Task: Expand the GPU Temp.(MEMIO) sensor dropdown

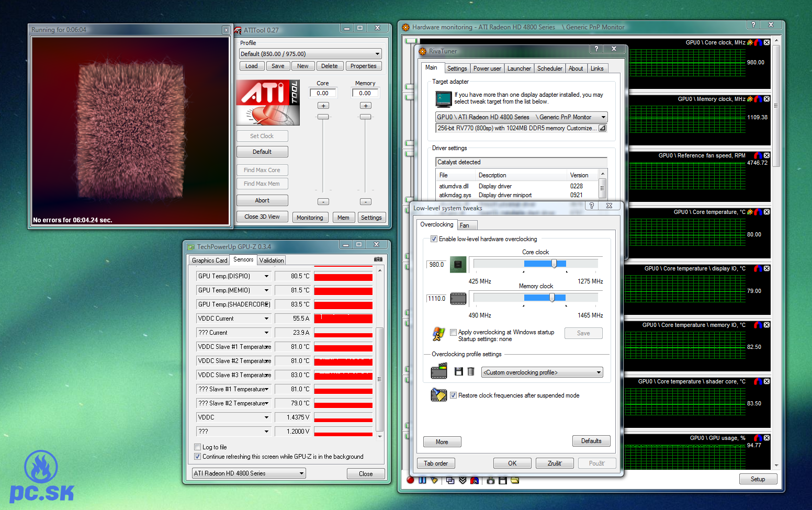Action: 266,290
